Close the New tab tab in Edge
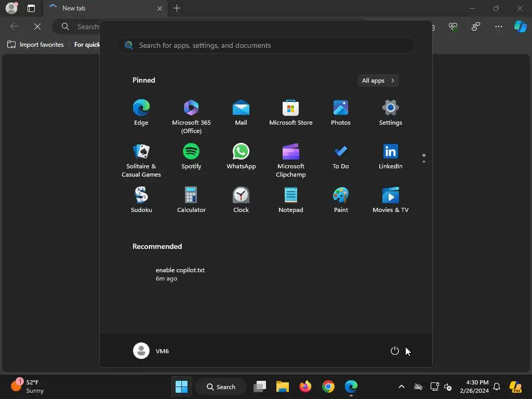The width and height of the screenshot is (532, 399). 159,8
